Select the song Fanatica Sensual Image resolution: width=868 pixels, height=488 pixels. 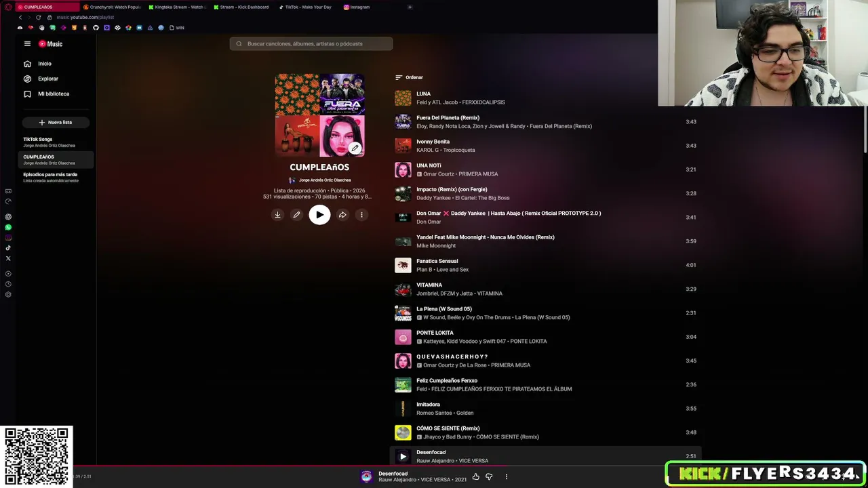[437, 261]
